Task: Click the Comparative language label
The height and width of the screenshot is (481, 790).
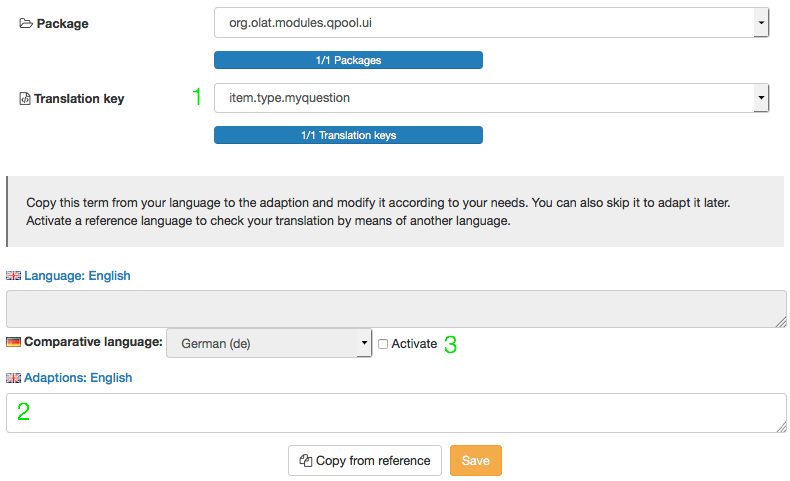Action: click(93, 342)
